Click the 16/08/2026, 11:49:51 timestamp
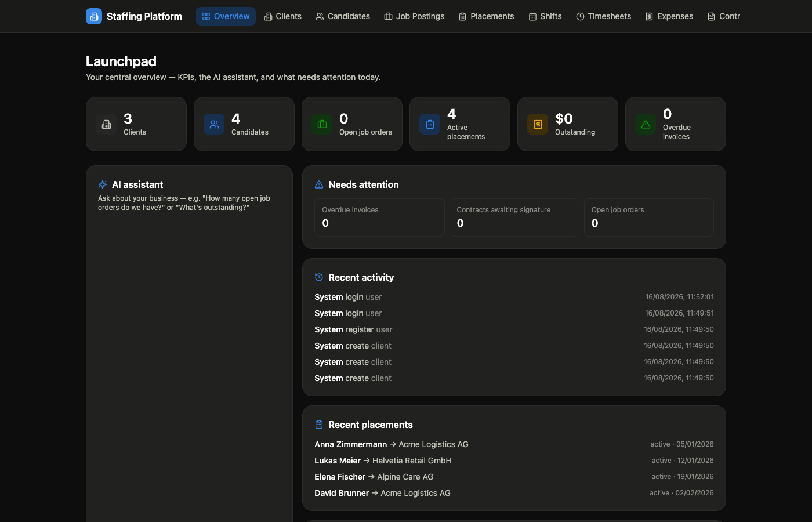Screen dimensions: 812x522 680,313
